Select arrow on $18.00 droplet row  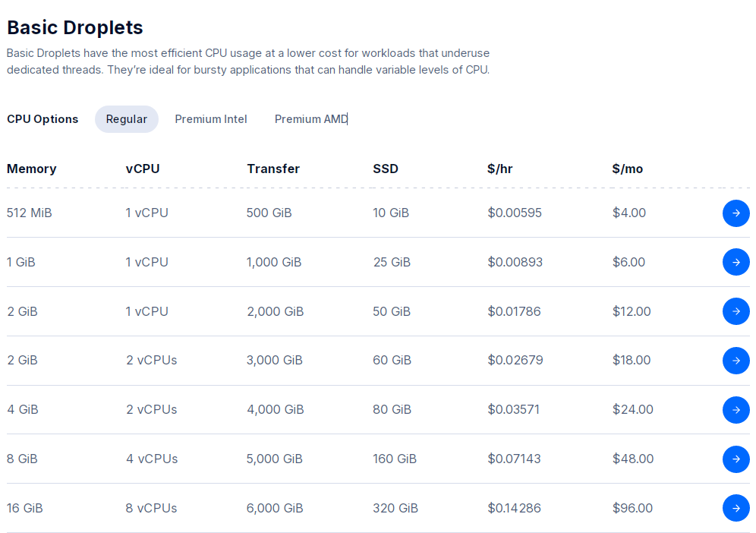click(x=736, y=361)
